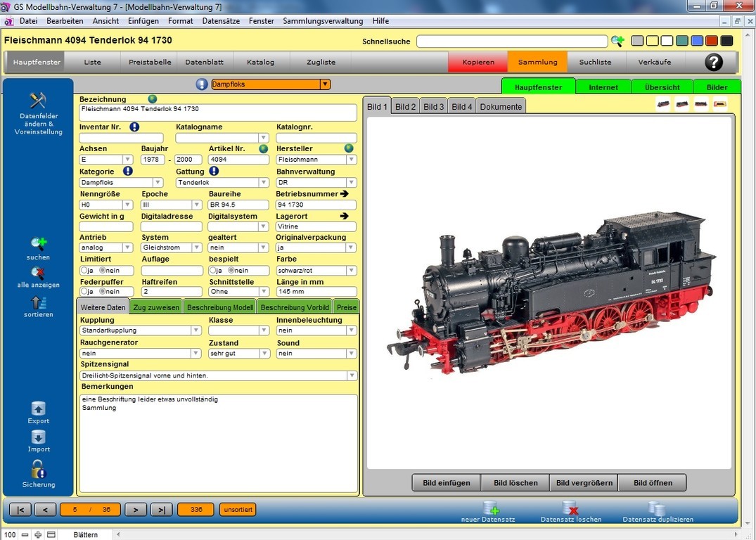
Task: Click info icon left of Dampfloks selector
Action: [202, 84]
